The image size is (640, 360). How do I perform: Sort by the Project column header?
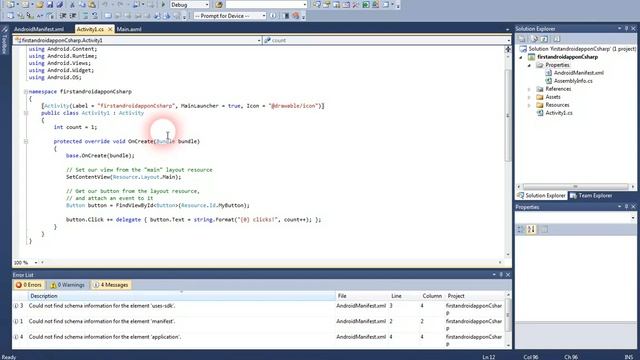click(475, 296)
